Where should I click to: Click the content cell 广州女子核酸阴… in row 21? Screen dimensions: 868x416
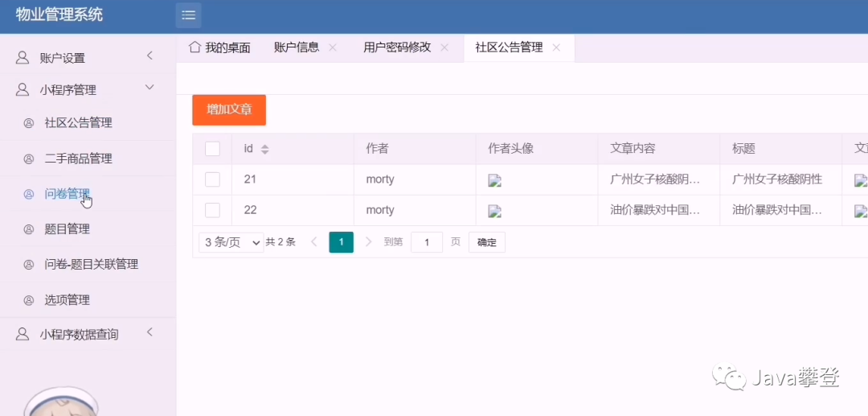(659, 179)
